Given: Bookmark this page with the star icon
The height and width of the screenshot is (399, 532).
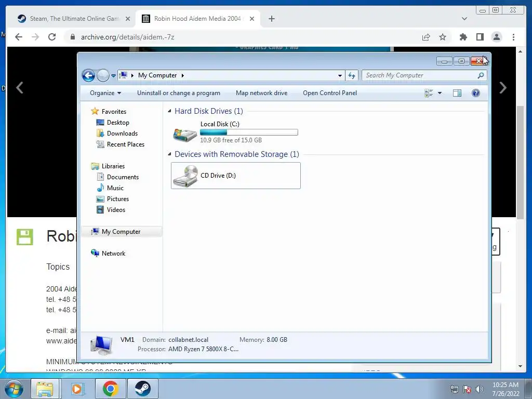Looking at the screenshot, I should (443, 37).
